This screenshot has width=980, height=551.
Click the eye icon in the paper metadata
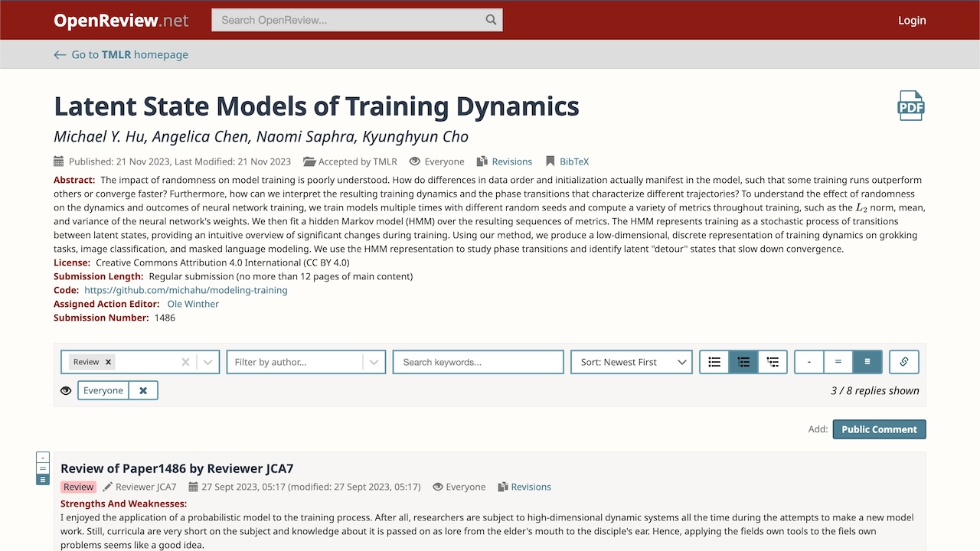coord(415,161)
